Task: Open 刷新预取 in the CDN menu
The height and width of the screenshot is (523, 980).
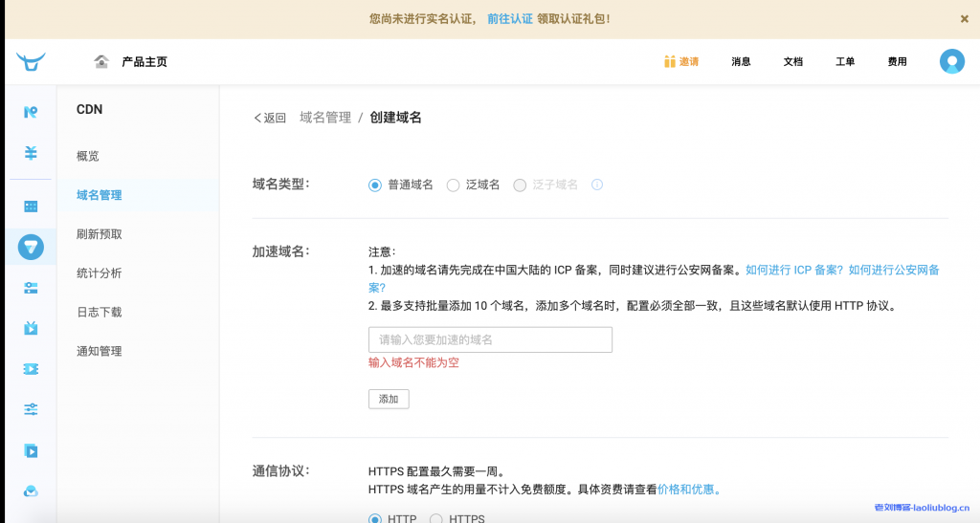Action: click(x=100, y=234)
